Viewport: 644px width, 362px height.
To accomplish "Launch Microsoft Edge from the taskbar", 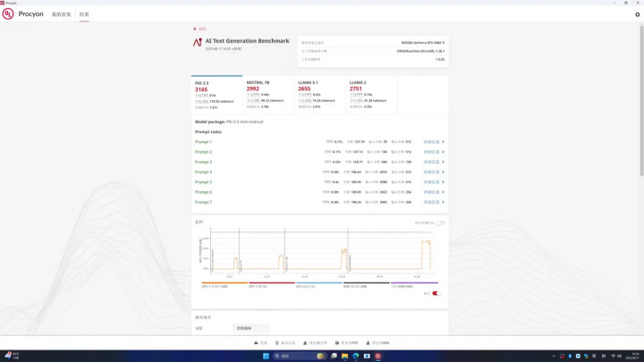I will 356,356.
